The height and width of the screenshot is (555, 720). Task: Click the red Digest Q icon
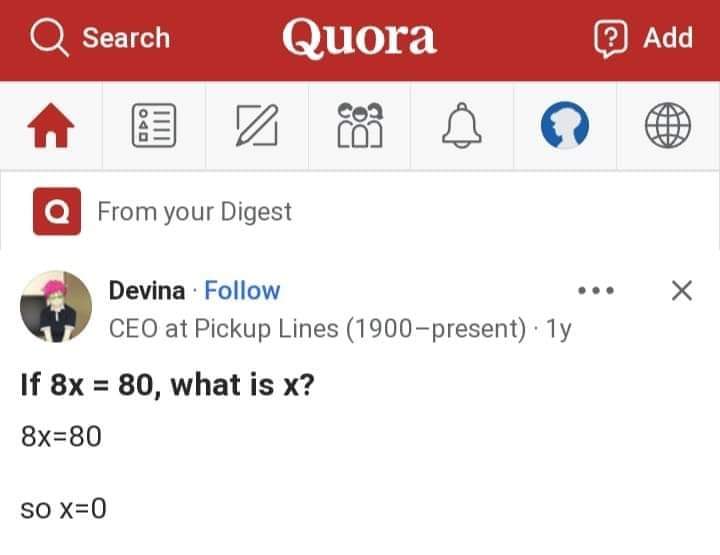pos(56,212)
